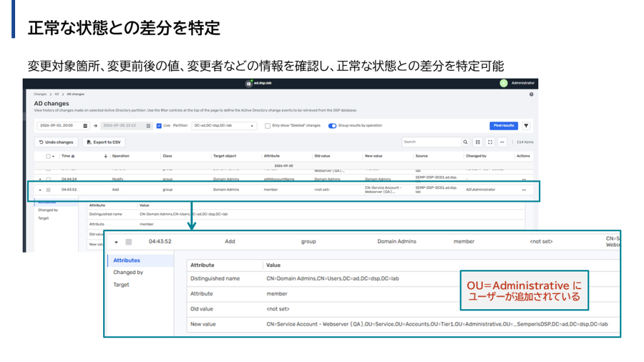Select Changed by tab in the small detail panel
Screen dimensions: 644x362
[48, 210]
